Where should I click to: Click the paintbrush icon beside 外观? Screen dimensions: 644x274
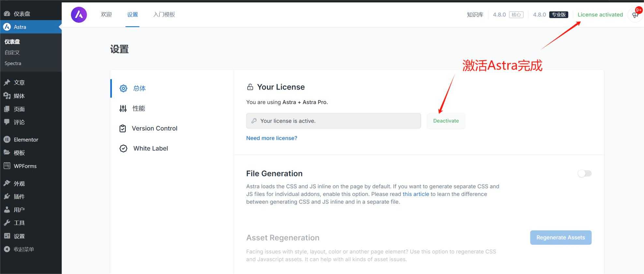[7, 183]
